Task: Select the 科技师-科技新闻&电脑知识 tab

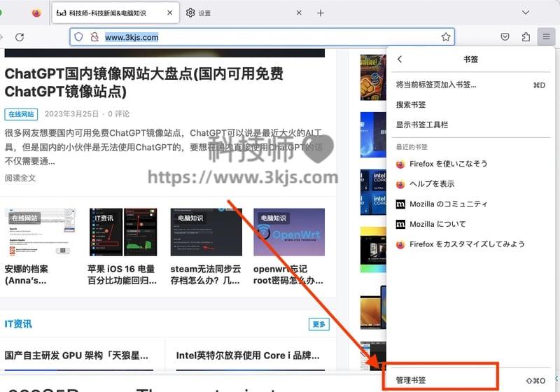Action: coord(115,13)
